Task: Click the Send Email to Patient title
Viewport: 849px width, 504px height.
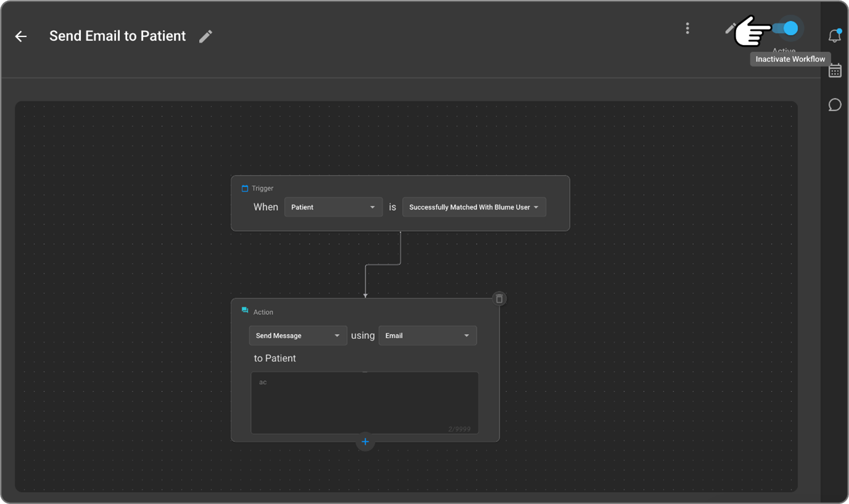Action: tap(117, 36)
